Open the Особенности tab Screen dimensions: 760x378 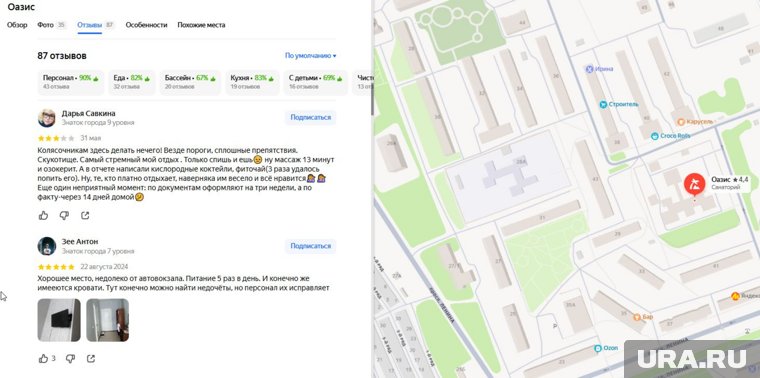point(146,25)
